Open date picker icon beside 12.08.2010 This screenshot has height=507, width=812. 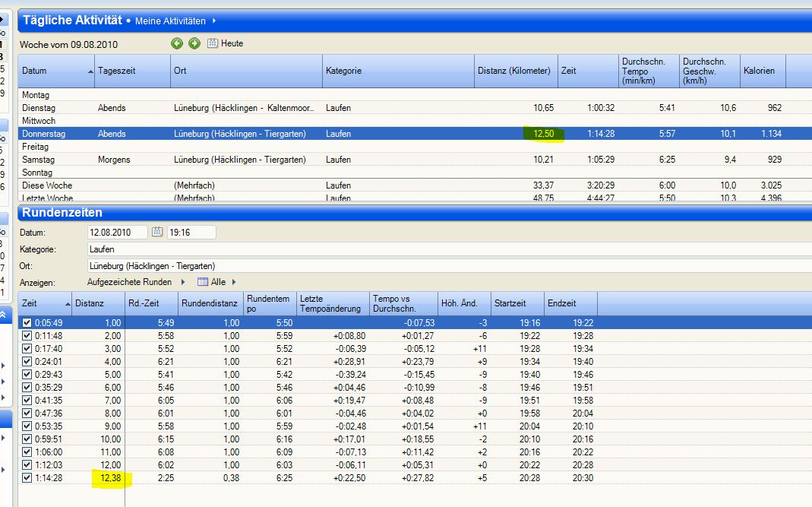coord(157,232)
